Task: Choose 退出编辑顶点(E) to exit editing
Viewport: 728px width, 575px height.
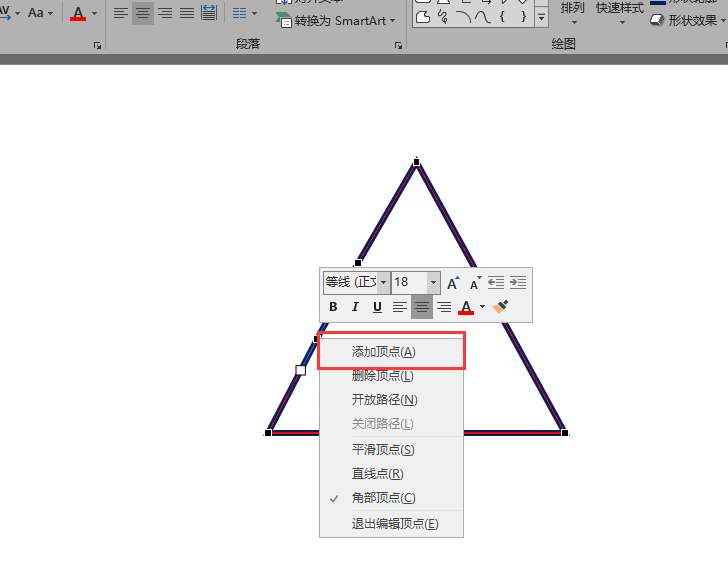Action: tap(391, 524)
